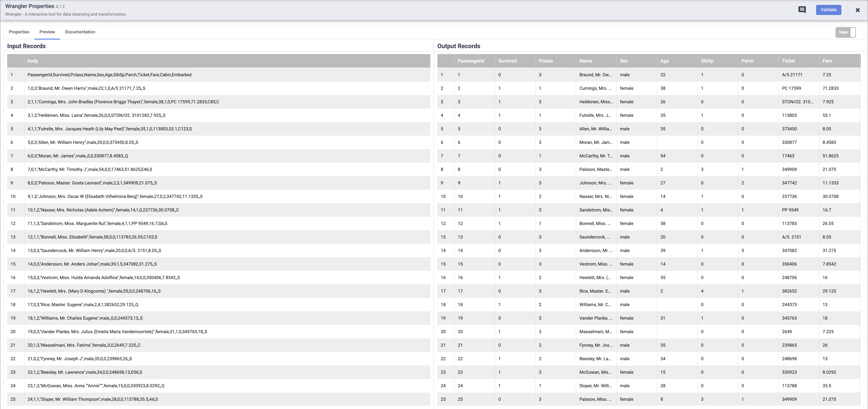Click the 71.2833 fare cell
Image resolution: width=868 pixels, height=409 pixels.
click(830, 88)
